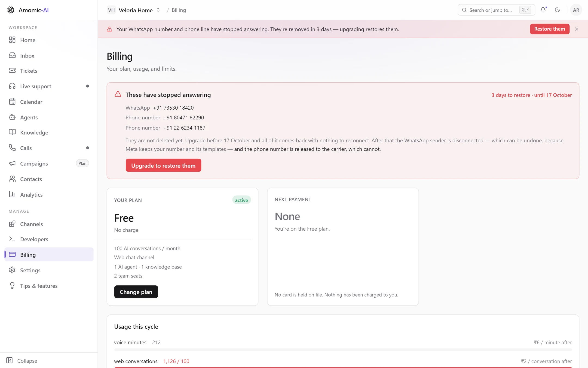Open Campaigns megaphone icon

12,163
